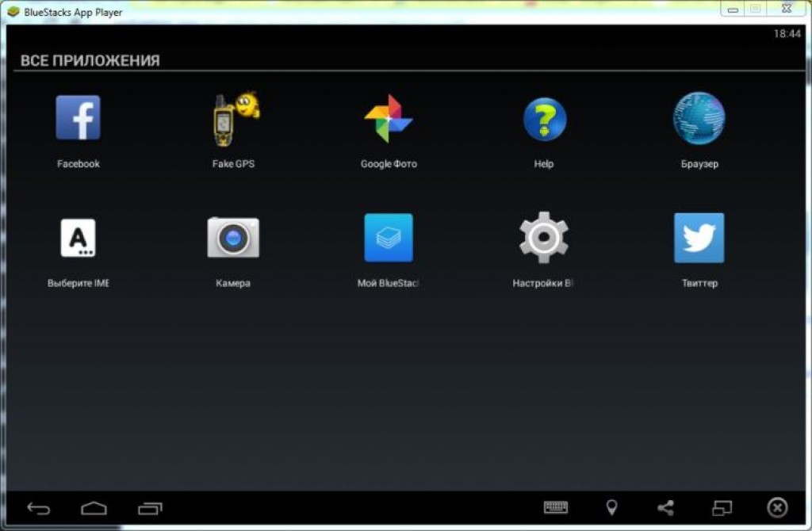Launch the Браузер globe icon
This screenshot has height=531, width=812.
click(699, 118)
